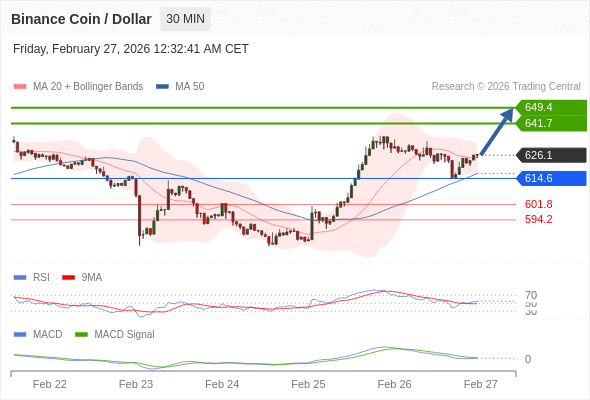Click the date and time line 'Friday, February 27, 2026 12:32:41 AM CET'
The height and width of the screenshot is (400, 590).
pos(131,49)
